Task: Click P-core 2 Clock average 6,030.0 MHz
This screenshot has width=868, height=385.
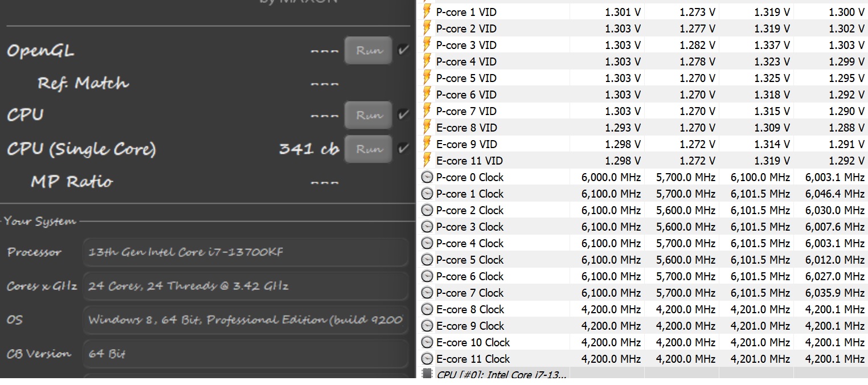Action: [835, 210]
